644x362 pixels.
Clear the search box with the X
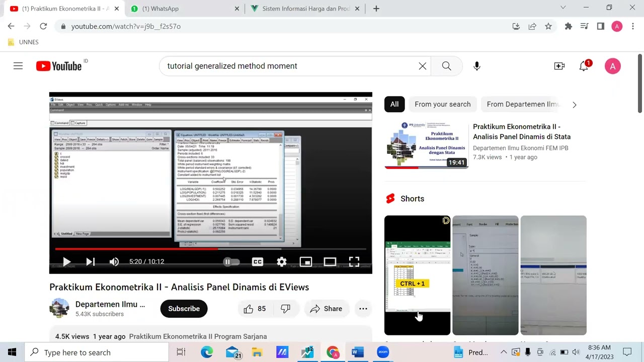[x=423, y=66]
